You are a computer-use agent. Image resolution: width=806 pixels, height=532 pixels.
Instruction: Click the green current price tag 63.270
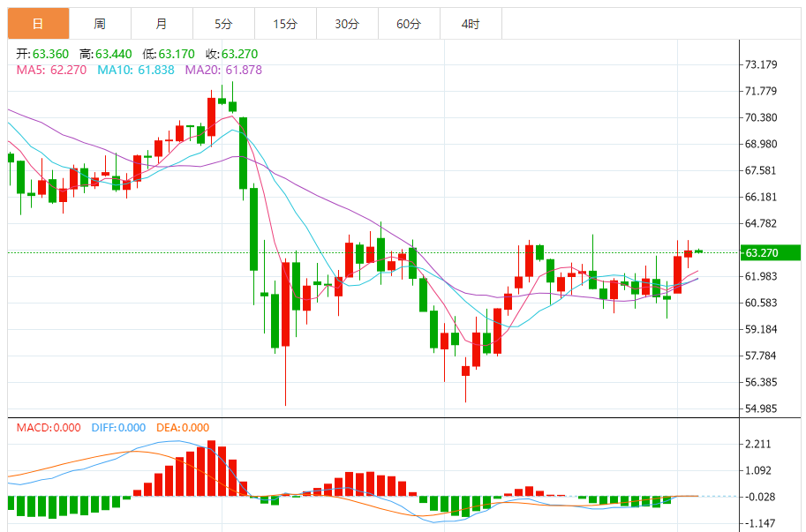(x=771, y=252)
